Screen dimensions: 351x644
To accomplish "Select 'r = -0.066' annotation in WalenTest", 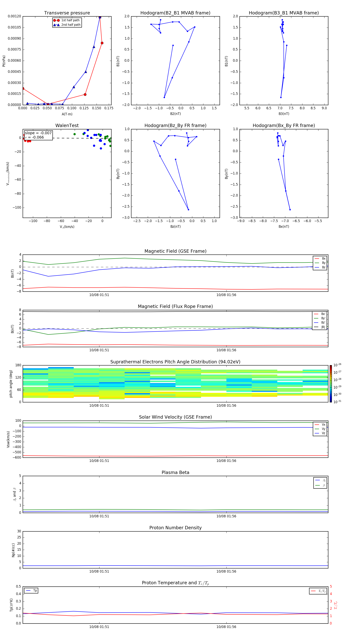I will click(35, 138).
